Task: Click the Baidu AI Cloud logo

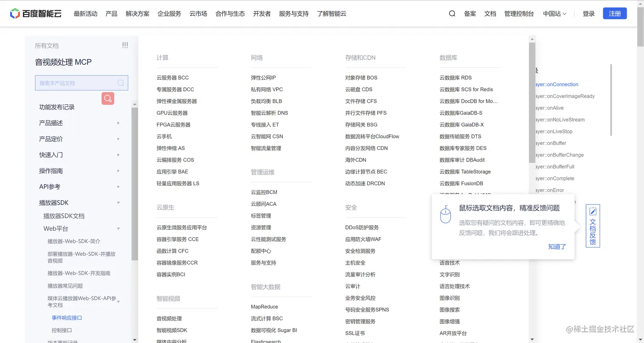Action: click(x=36, y=14)
